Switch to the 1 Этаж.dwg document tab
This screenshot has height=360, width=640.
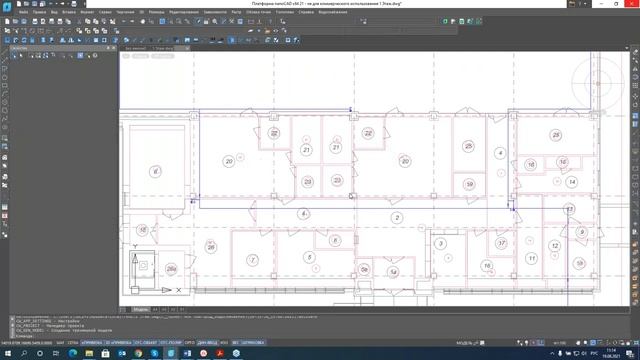pyautogui.click(x=162, y=48)
